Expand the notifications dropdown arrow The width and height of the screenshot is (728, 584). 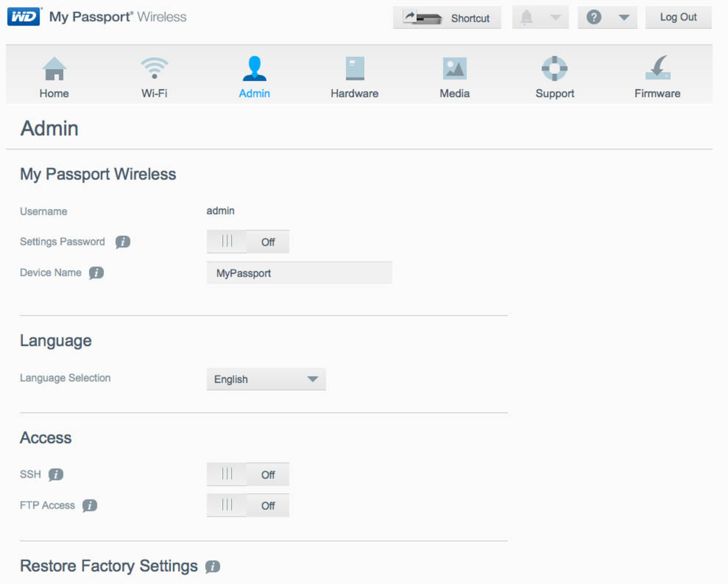click(555, 17)
